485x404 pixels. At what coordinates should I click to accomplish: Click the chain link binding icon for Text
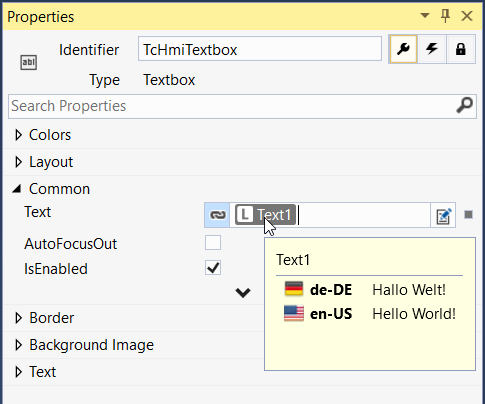coord(217,215)
